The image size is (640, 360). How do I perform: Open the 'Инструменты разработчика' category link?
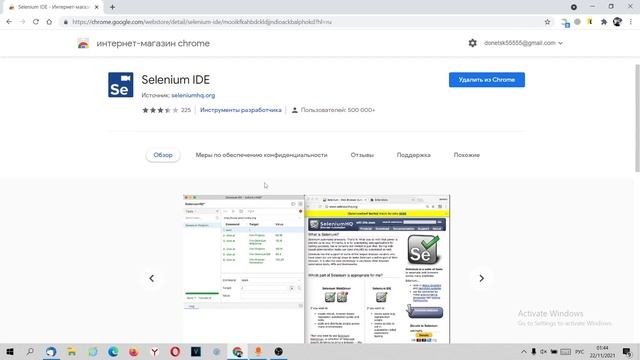click(x=241, y=110)
